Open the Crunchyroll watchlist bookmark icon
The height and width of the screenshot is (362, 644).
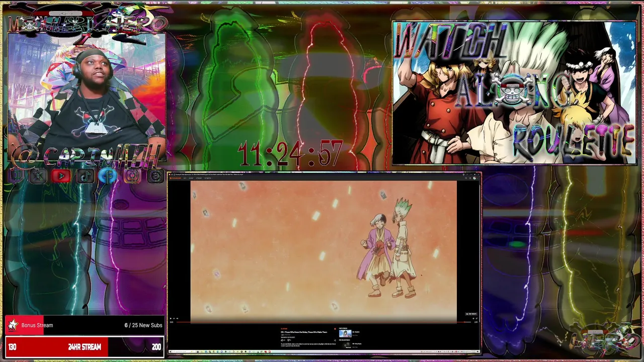pos(470,178)
